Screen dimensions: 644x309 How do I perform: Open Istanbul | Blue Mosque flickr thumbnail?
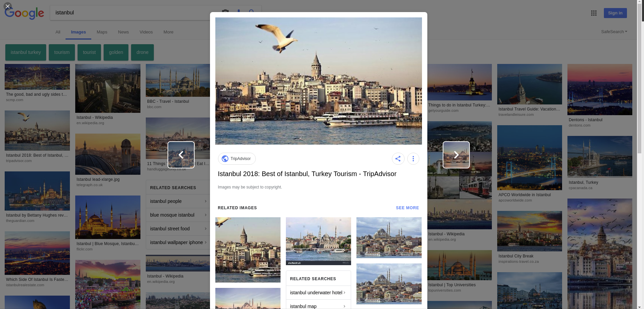[108, 217]
